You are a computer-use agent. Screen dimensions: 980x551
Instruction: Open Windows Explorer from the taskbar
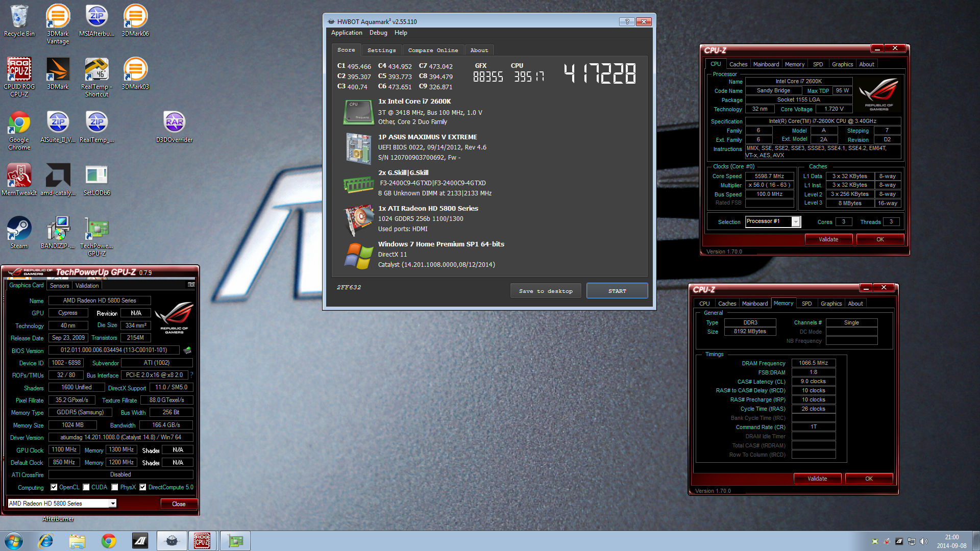coord(77,541)
